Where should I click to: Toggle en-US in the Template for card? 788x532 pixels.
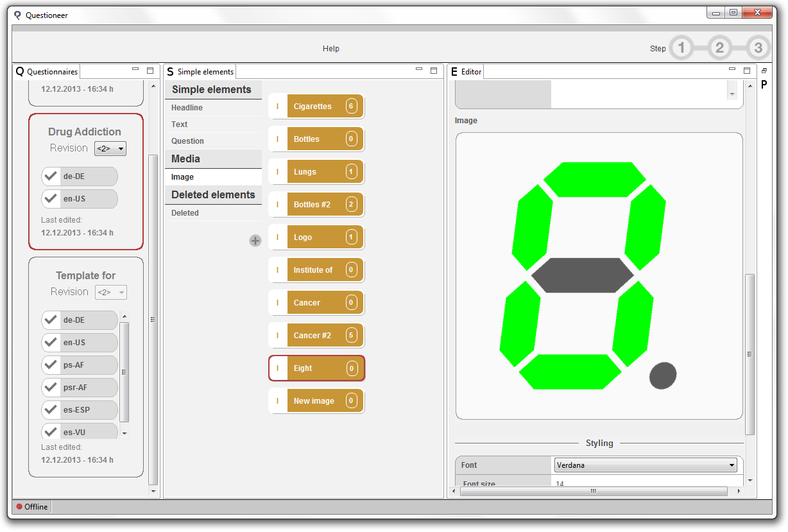[80, 343]
